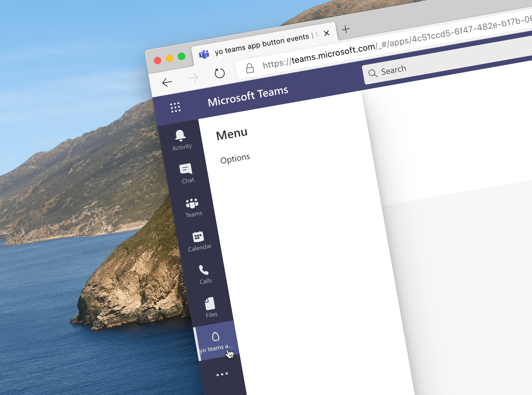Click the yellow window minimize button

pyautogui.click(x=169, y=58)
